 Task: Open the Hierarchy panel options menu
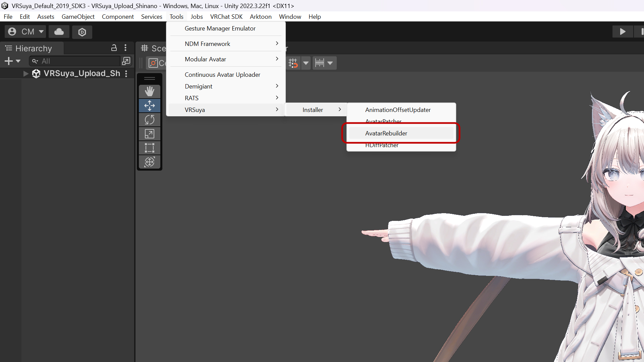pos(125,48)
